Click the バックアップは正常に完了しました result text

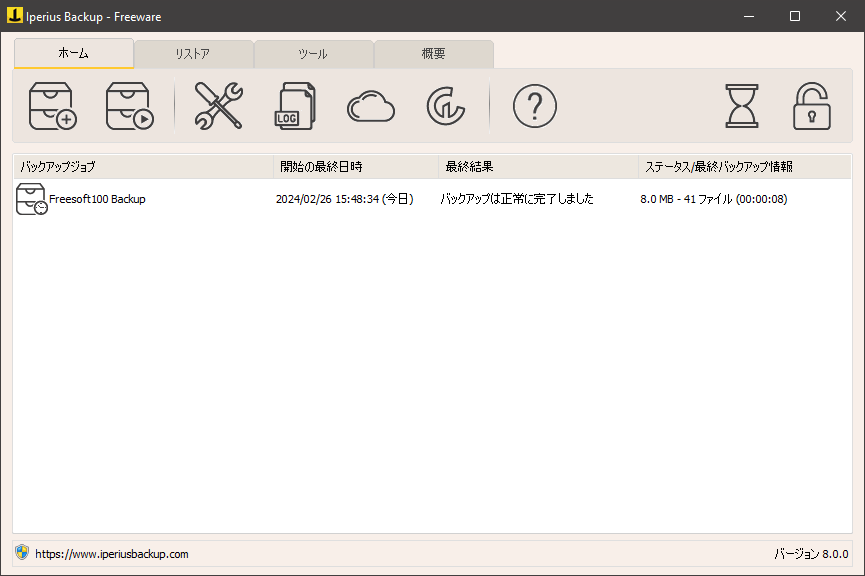pyautogui.click(x=517, y=199)
